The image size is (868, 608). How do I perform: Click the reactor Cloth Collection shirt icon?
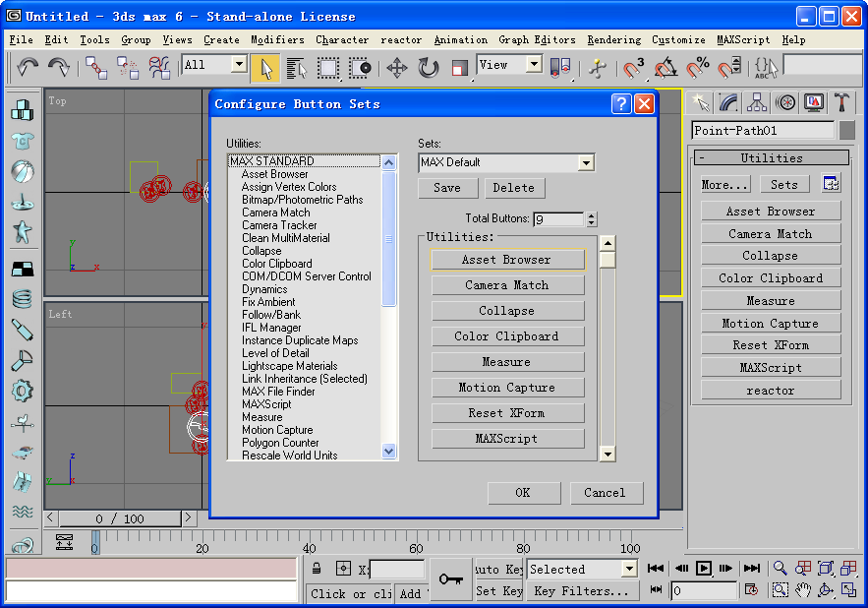click(x=23, y=141)
